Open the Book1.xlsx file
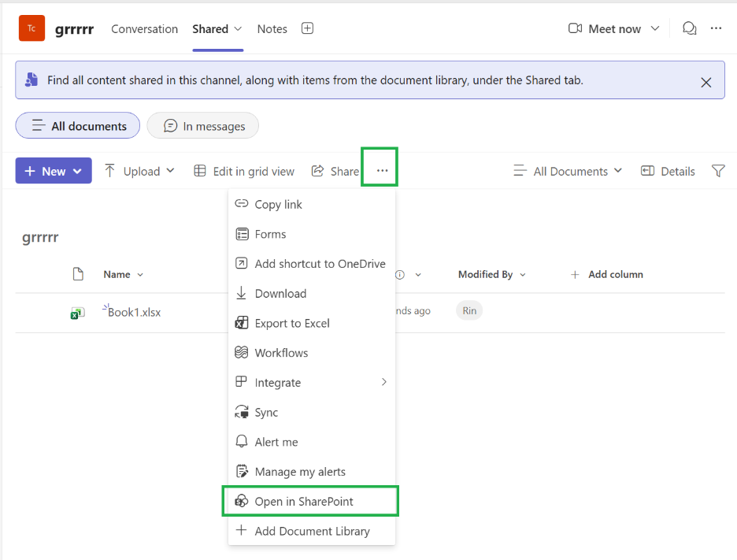The image size is (737, 560). point(134,312)
